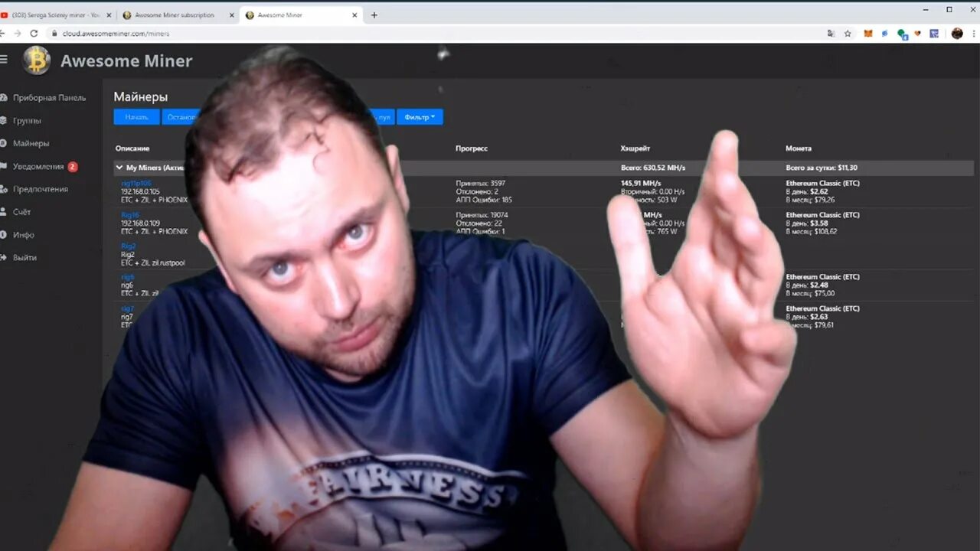
Task: Click the Принятых: 3597 progress text
Action: 482,184
